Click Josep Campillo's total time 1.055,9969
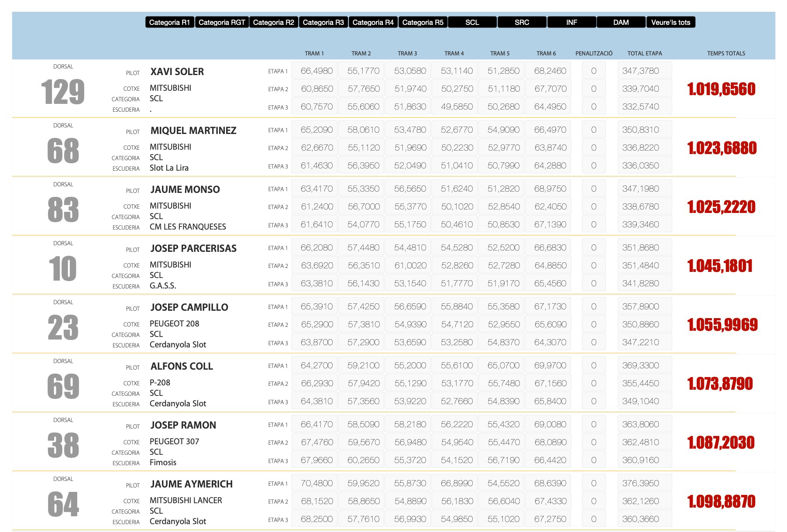The height and width of the screenshot is (532, 787). (722, 325)
